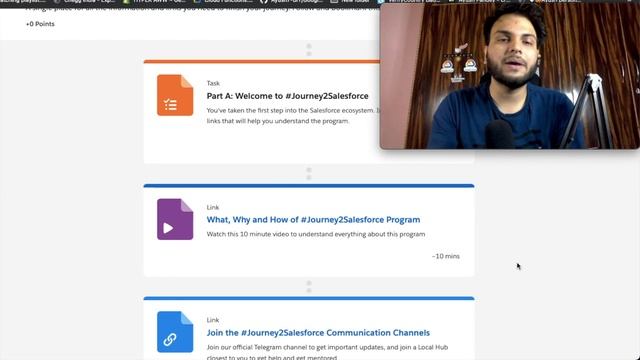
Task: Click Link label above What, Why and How
Action: coord(213,207)
